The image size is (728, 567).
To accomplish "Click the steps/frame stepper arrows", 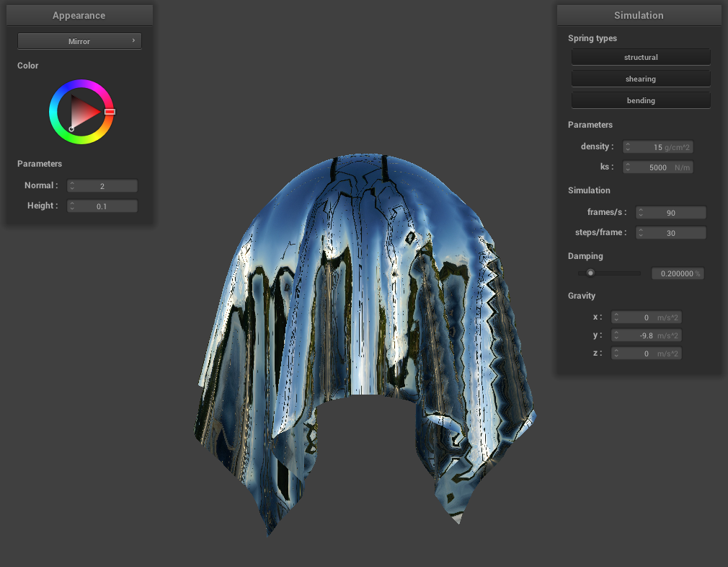I will [x=641, y=233].
